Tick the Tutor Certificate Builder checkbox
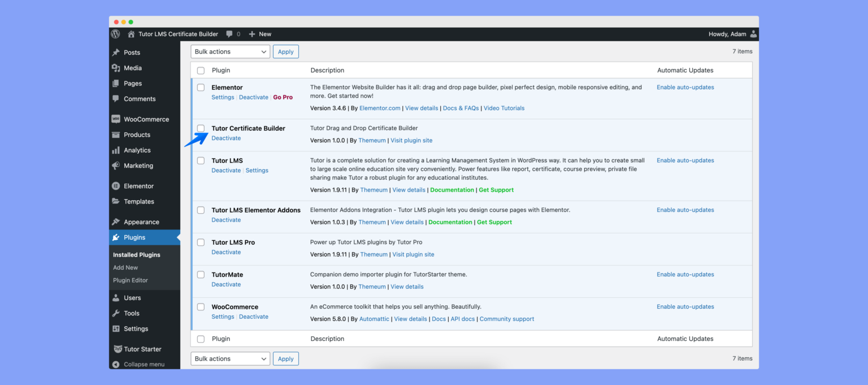868x385 pixels. [201, 128]
